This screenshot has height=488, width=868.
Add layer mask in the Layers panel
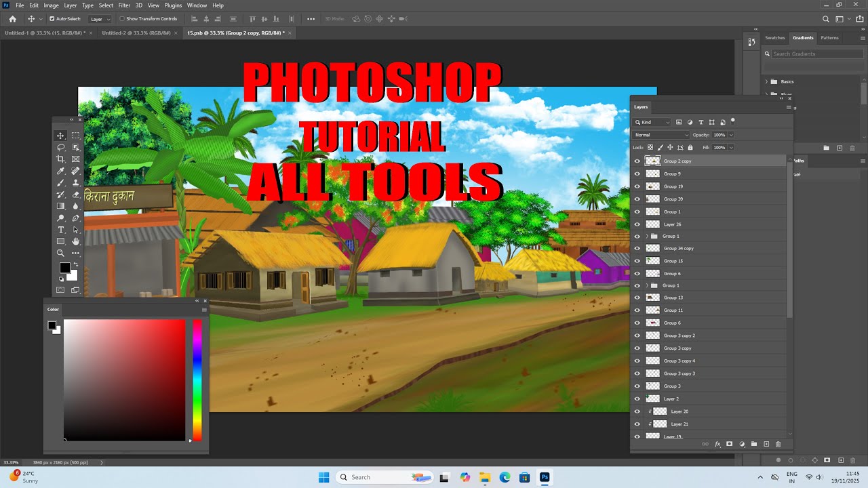coord(730,444)
